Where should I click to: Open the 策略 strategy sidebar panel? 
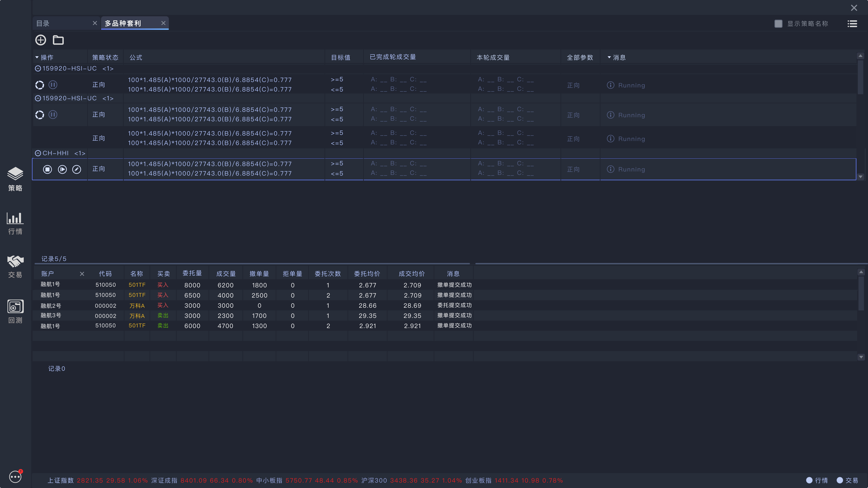(x=15, y=179)
